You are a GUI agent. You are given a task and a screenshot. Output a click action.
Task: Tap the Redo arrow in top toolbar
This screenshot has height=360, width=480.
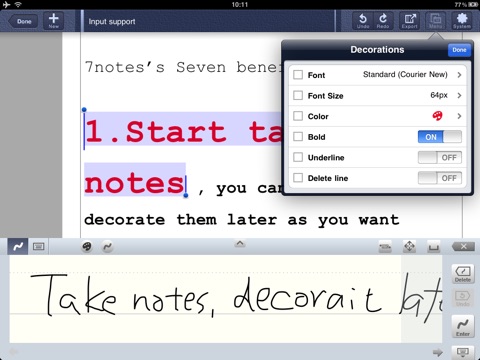383,21
